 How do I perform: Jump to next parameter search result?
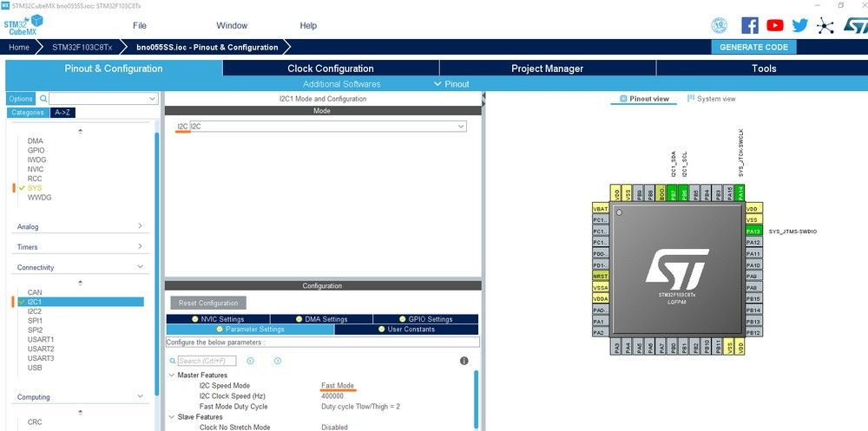point(278,361)
